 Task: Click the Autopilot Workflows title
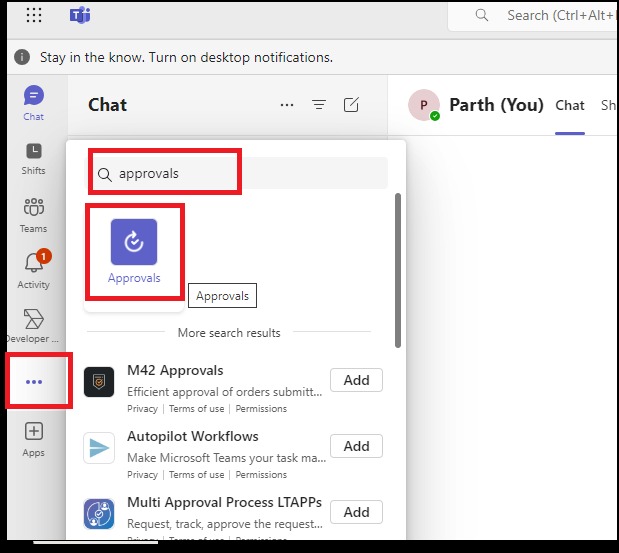tap(193, 436)
